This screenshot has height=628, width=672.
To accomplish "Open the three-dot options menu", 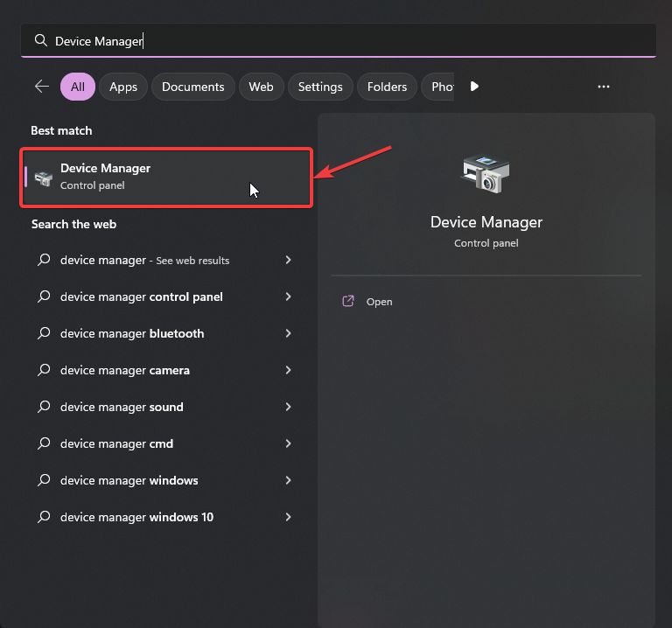I will click(604, 87).
